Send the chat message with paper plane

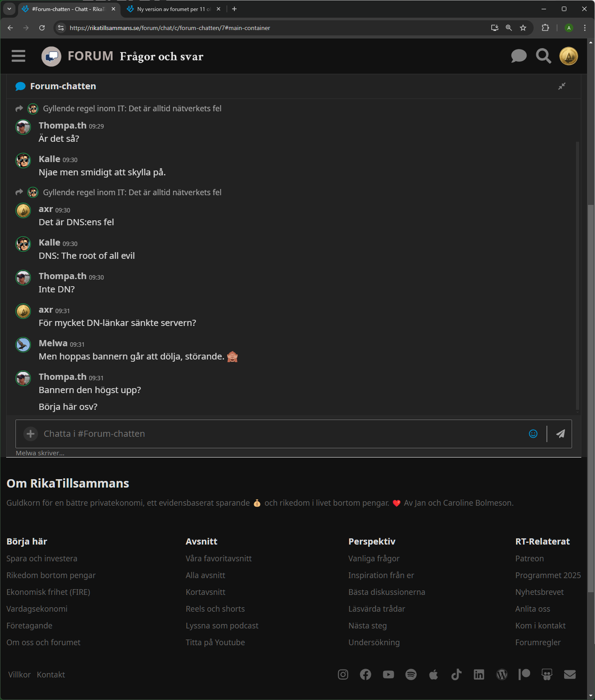pyautogui.click(x=560, y=434)
